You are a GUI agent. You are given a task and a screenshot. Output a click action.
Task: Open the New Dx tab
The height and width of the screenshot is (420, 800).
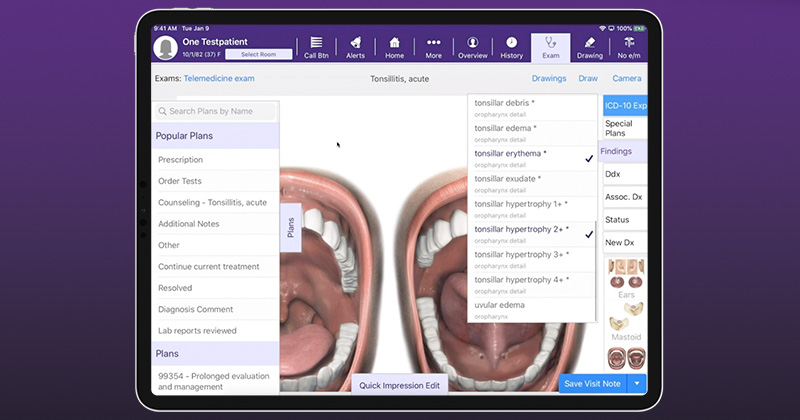[625, 242]
